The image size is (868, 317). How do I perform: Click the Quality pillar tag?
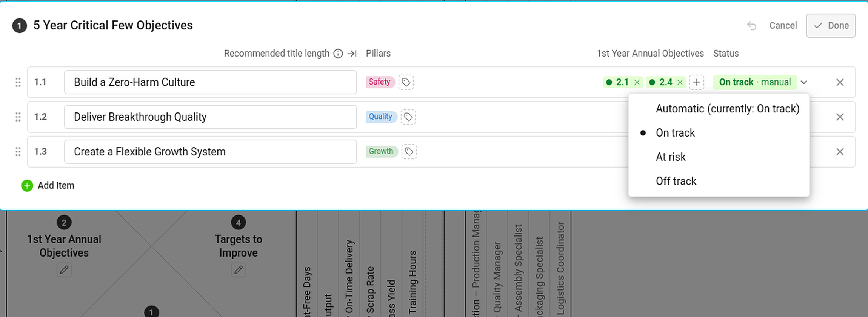(x=381, y=117)
